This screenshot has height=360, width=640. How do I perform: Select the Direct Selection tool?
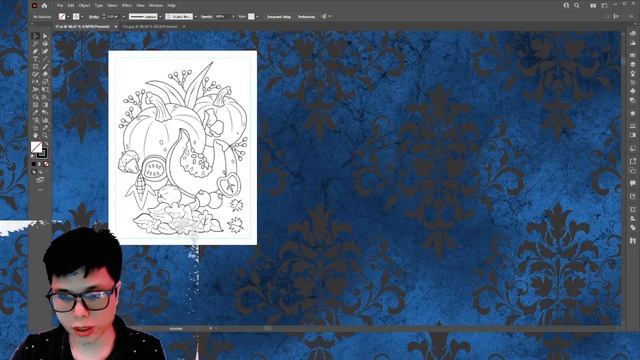point(45,36)
